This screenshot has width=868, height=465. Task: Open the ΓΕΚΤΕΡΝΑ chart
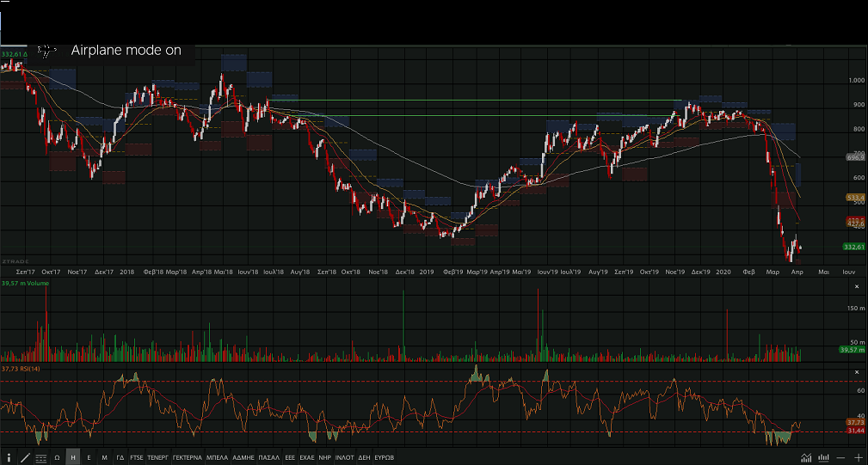point(187,457)
